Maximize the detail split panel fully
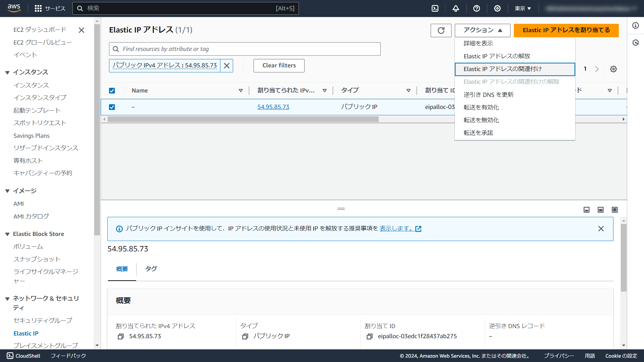644x362 pixels. point(614,210)
